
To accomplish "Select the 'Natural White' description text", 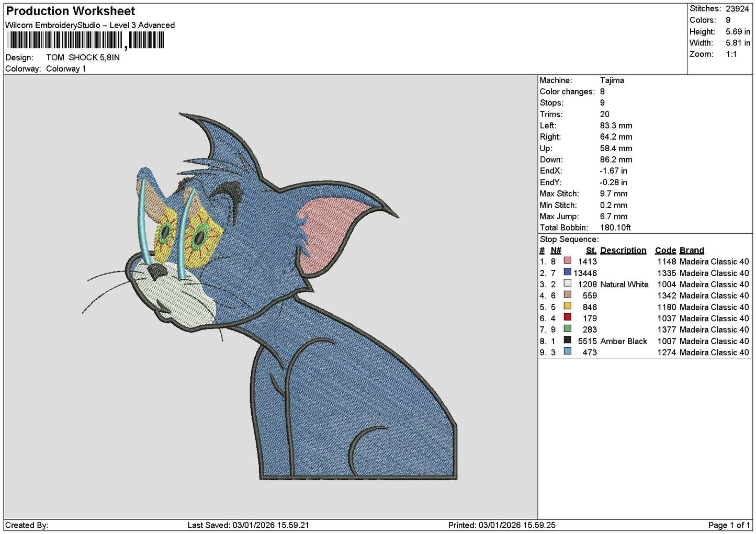I will [624, 285].
